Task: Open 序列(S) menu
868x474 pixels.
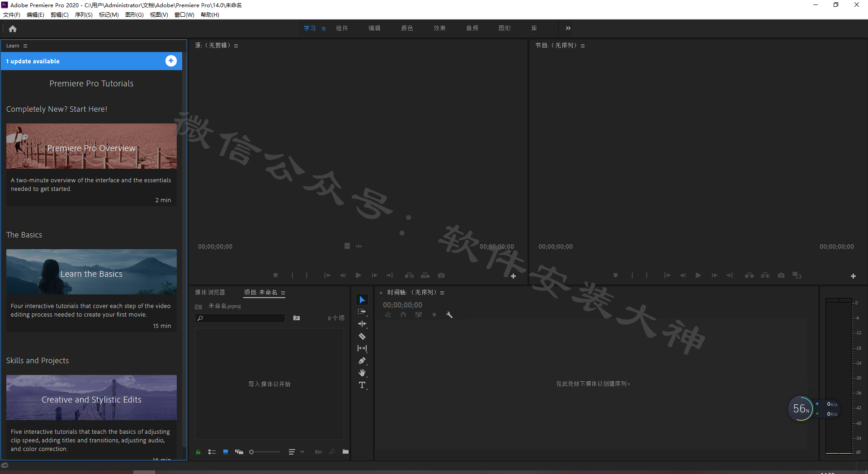Action: [x=84, y=15]
